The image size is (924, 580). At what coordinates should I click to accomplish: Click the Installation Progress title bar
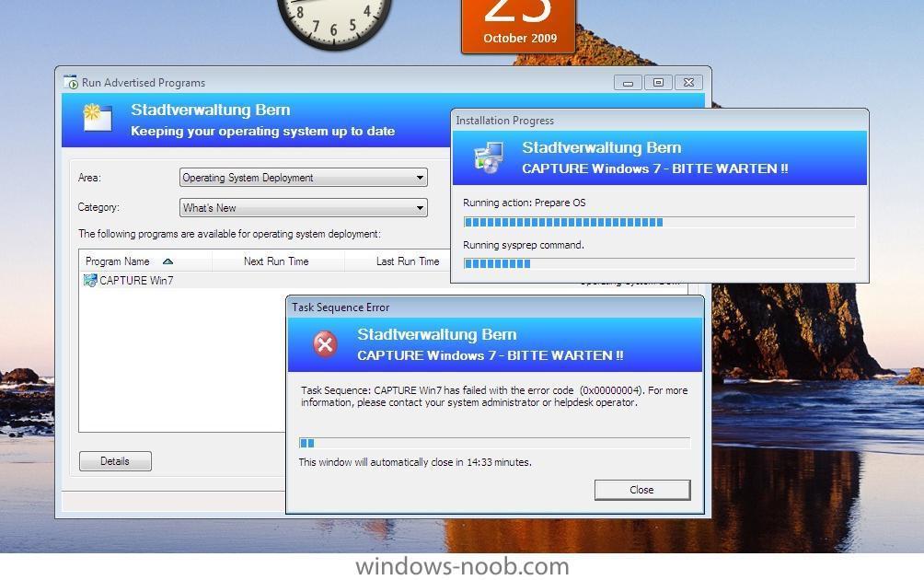click(x=660, y=121)
